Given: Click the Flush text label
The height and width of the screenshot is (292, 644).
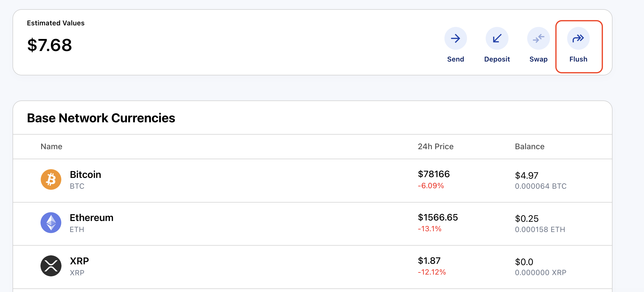Looking at the screenshot, I should (x=578, y=59).
